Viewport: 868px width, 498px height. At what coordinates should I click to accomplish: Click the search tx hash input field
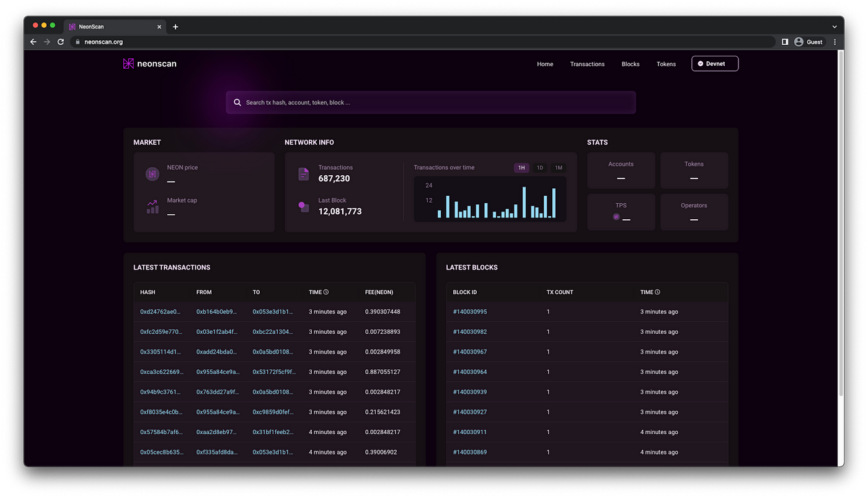tap(431, 102)
